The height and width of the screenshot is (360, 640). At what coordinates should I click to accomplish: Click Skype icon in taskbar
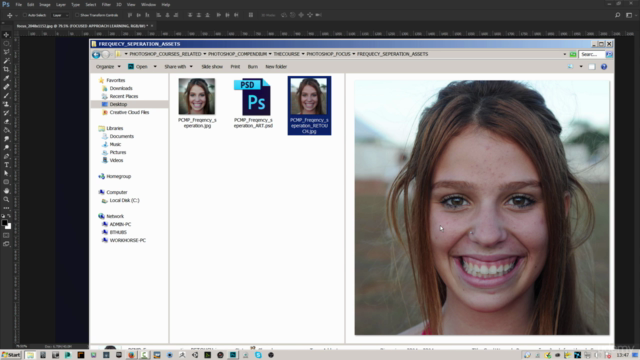click(258, 355)
